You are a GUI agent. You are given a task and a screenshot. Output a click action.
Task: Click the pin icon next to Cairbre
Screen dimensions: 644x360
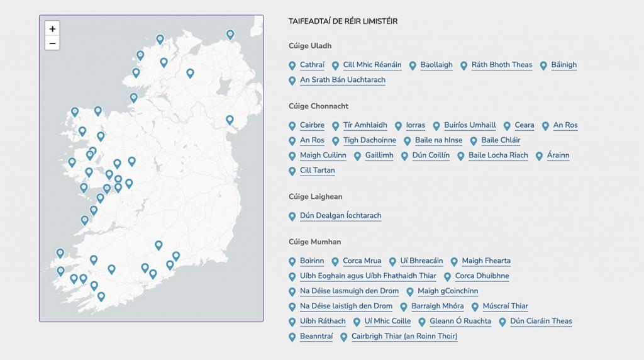click(x=292, y=126)
